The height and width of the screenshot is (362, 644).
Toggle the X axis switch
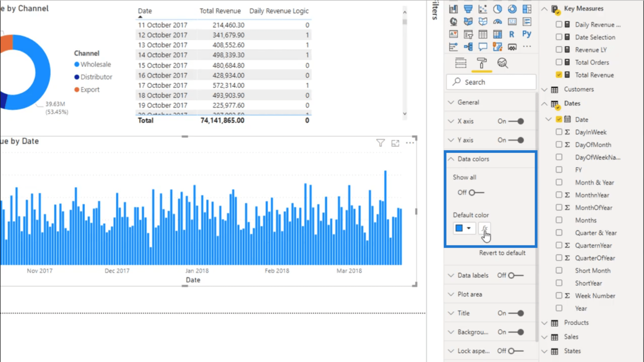point(516,121)
